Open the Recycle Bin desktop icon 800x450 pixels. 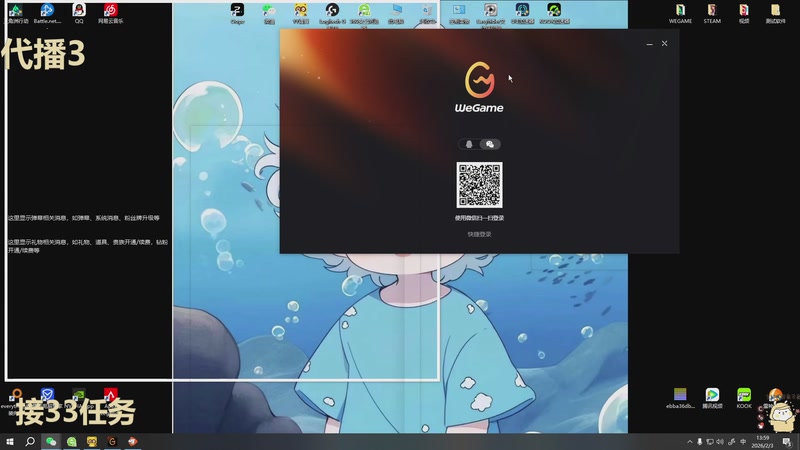click(x=427, y=13)
